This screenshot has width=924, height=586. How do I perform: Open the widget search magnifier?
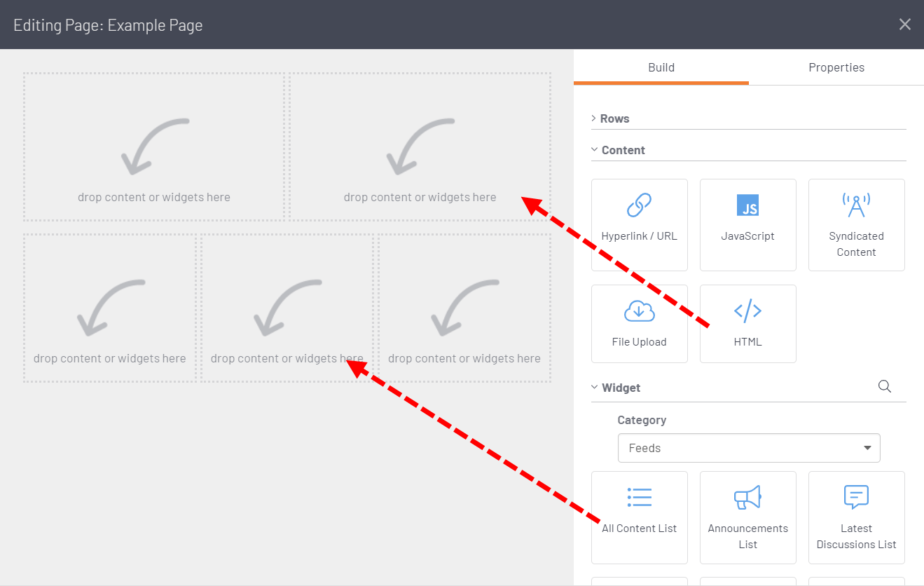point(884,386)
